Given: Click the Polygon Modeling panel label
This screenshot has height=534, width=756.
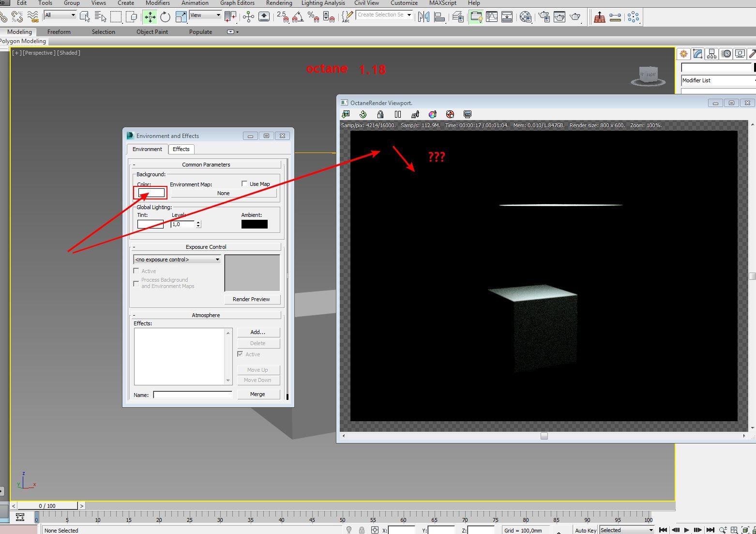Looking at the screenshot, I should tap(23, 41).
